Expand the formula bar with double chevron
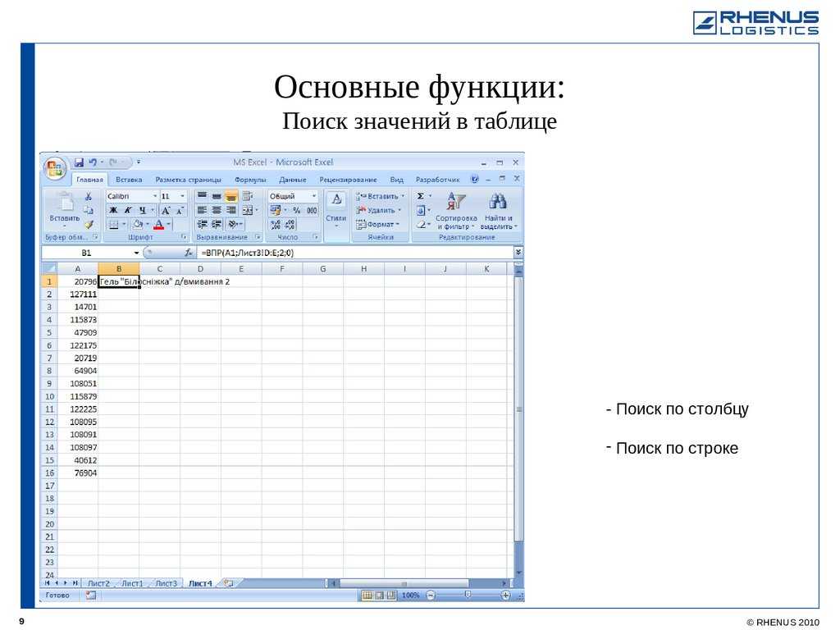Screen dimensions: 840x630 click(518, 253)
